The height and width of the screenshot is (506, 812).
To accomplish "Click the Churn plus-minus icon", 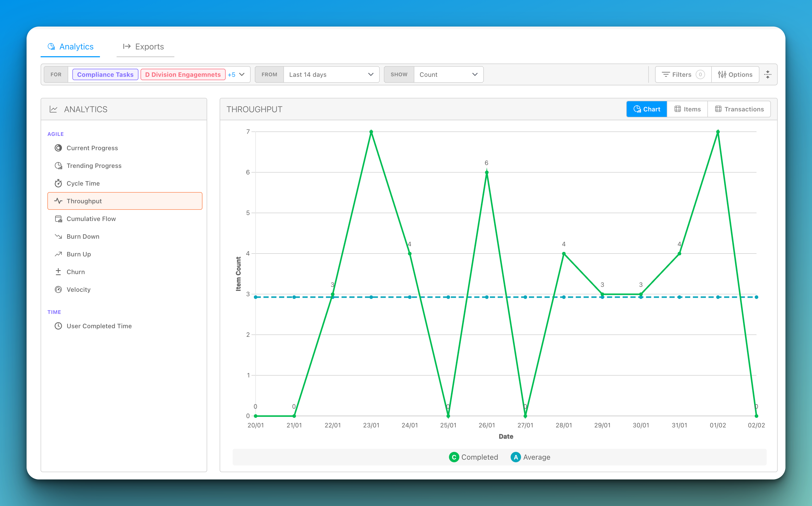I will [x=58, y=272].
